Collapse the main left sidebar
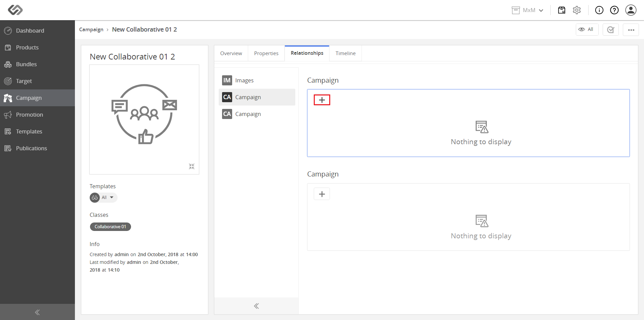The image size is (644, 320). (x=37, y=312)
